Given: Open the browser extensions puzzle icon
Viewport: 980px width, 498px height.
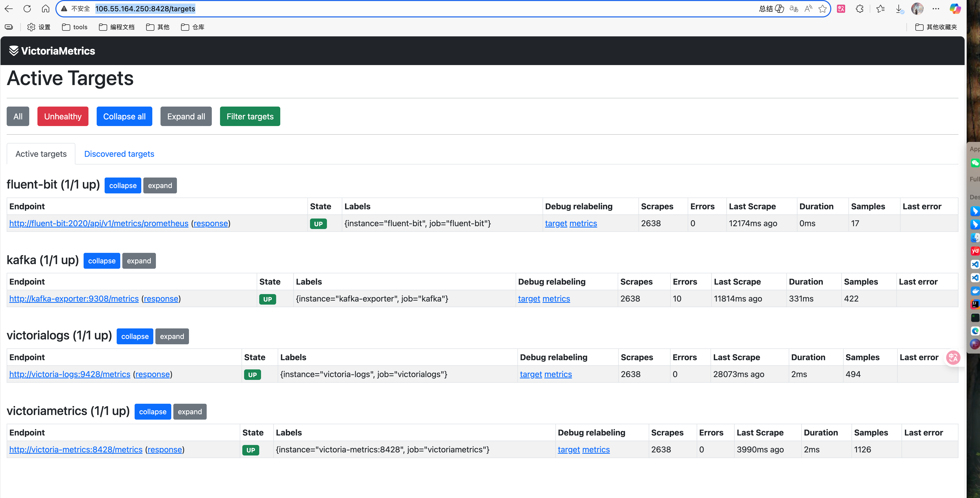Looking at the screenshot, I should 859,9.
